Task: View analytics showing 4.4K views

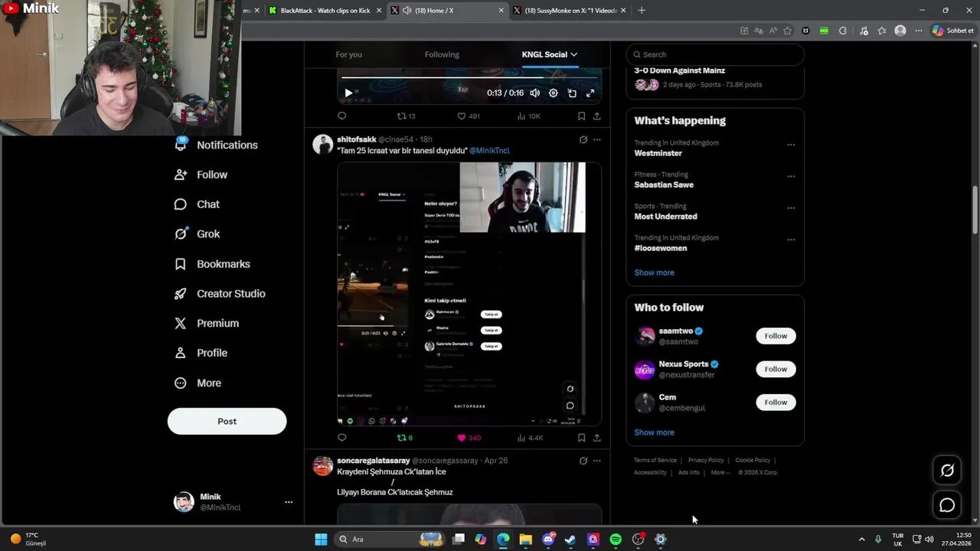Action: coord(530,438)
